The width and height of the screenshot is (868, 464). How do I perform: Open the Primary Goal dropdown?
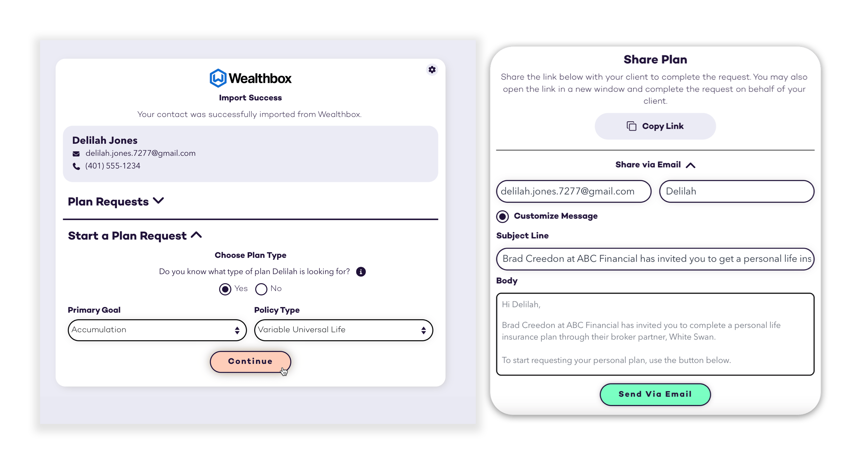tap(155, 330)
